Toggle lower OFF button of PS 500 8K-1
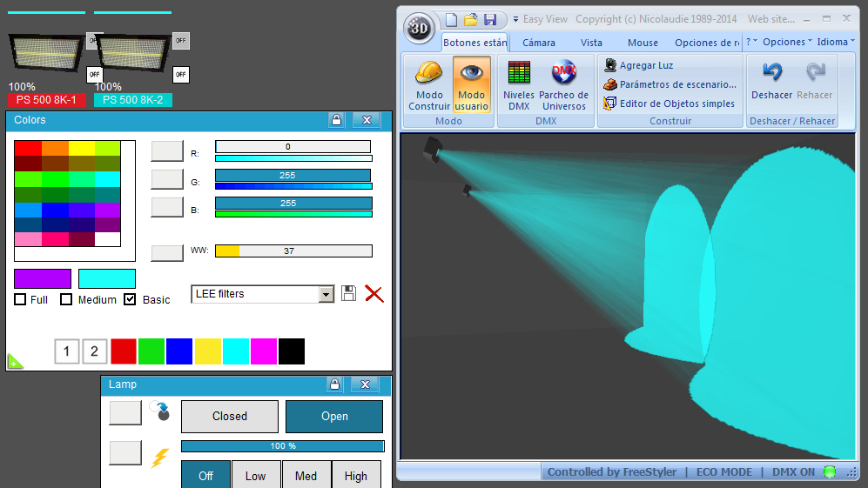Image resolution: width=868 pixels, height=488 pixels. pyautogui.click(x=95, y=74)
